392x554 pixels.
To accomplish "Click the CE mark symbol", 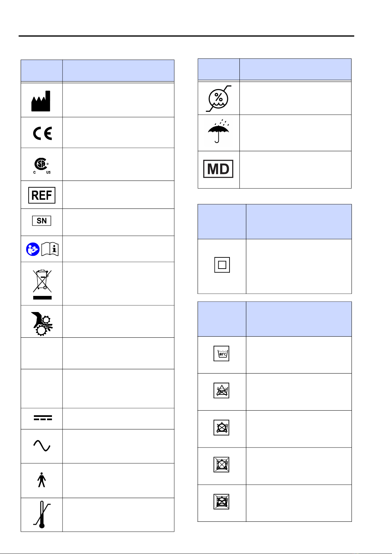I will pos(42,133).
